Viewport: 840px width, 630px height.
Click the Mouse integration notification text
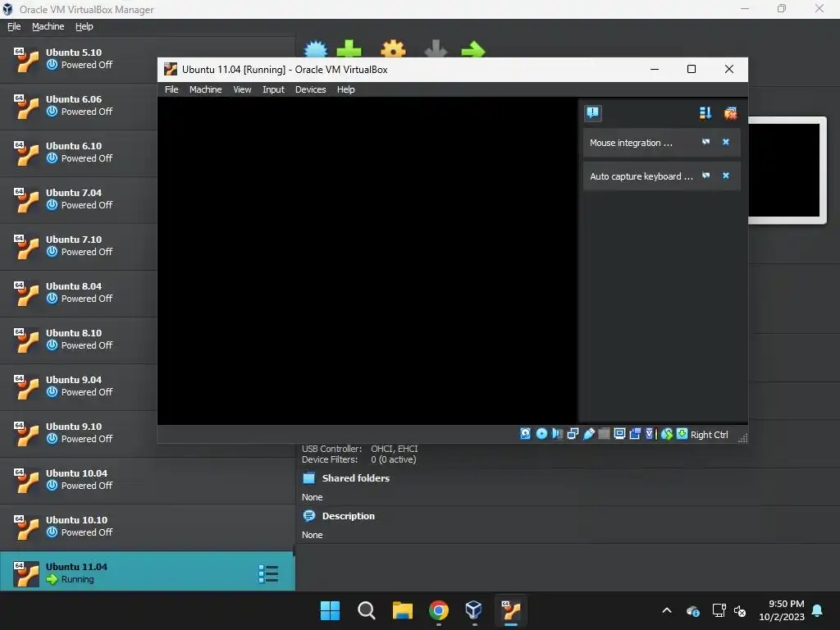(631, 143)
